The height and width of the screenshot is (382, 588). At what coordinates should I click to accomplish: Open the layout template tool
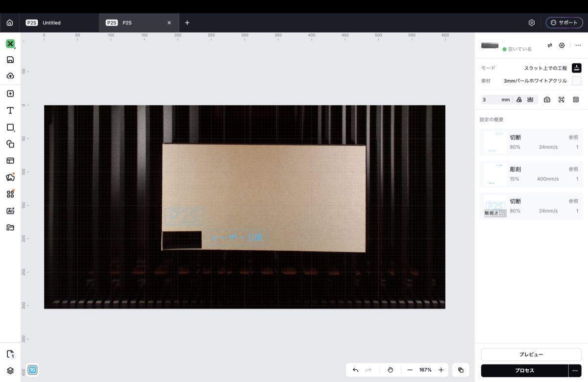coord(10,161)
